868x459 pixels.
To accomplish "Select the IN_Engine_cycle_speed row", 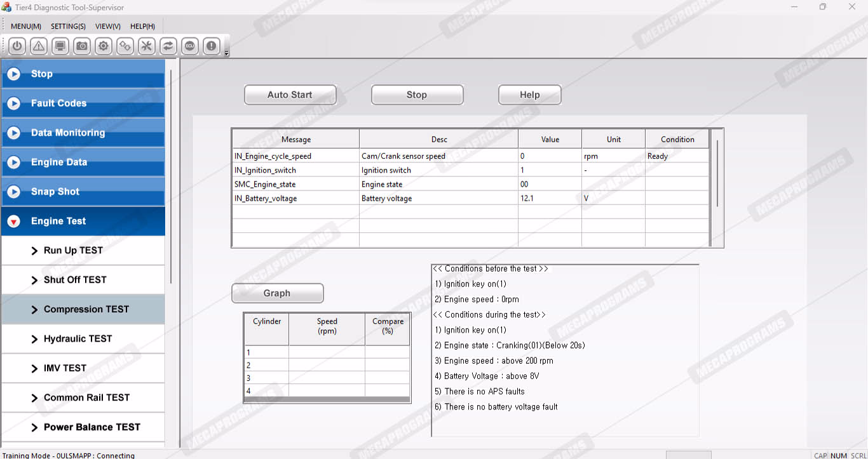I will [471, 156].
